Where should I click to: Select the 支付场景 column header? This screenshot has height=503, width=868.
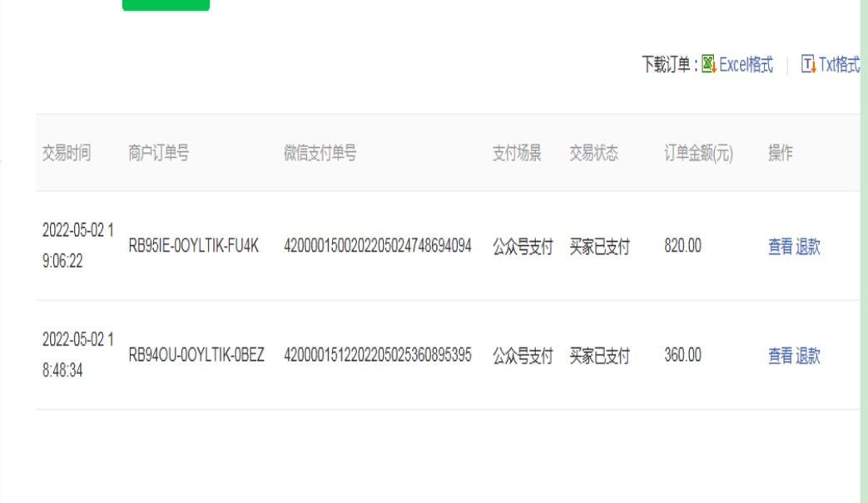point(517,153)
